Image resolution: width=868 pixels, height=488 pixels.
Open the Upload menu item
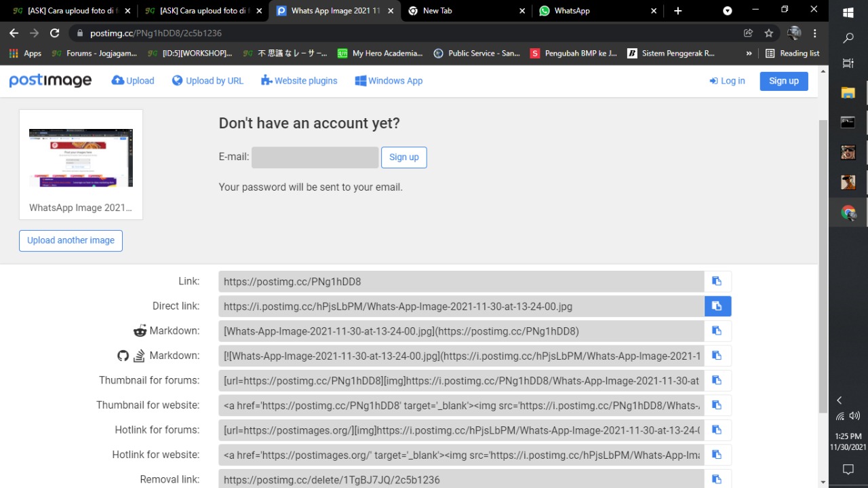[x=133, y=81]
